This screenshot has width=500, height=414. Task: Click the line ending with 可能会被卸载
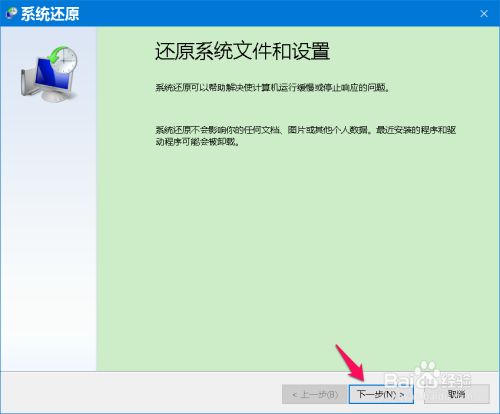(x=197, y=142)
